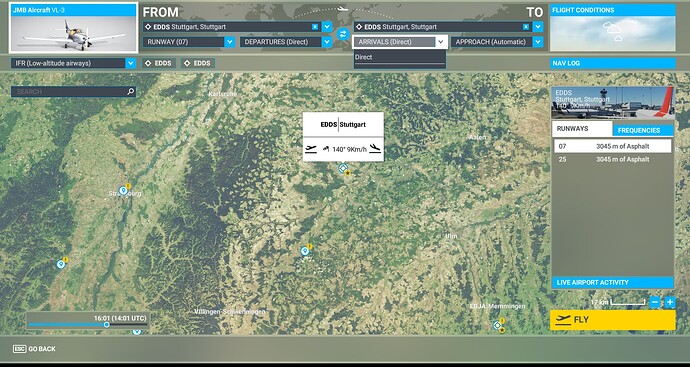The height and width of the screenshot is (367, 690).
Task: Set arrival using landing icon in EDDS popup
Action: coord(375,149)
